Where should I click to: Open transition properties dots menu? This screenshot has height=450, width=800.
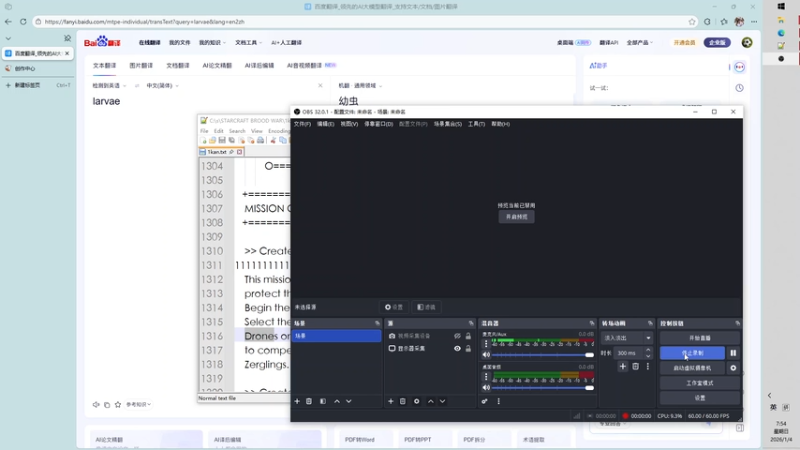(x=647, y=366)
